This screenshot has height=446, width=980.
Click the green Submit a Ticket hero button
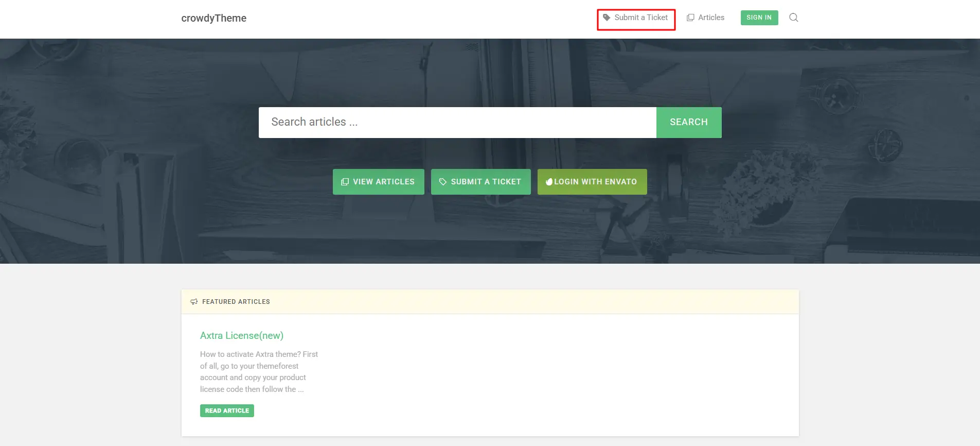[481, 182]
